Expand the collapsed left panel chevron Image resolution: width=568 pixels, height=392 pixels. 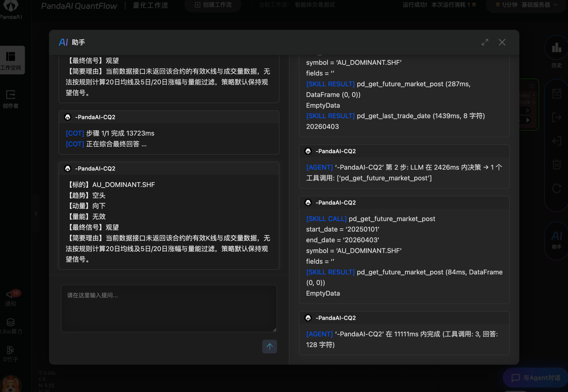pos(36,214)
